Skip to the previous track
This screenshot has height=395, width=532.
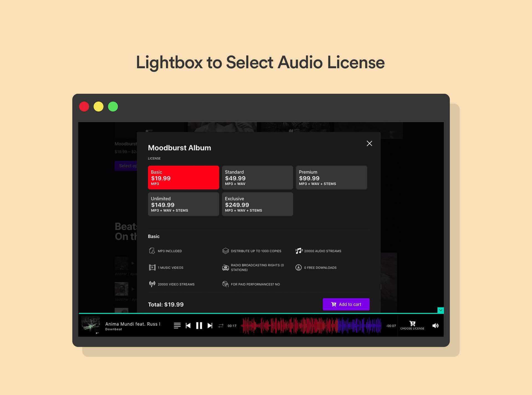tap(188, 326)
